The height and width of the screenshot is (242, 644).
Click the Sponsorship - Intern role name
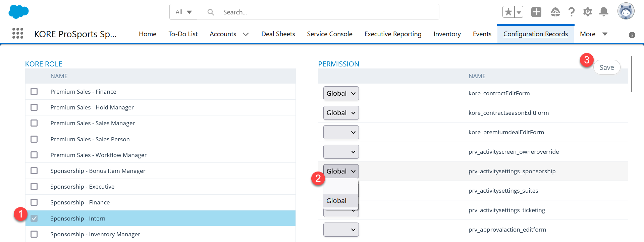coord(78,219)
